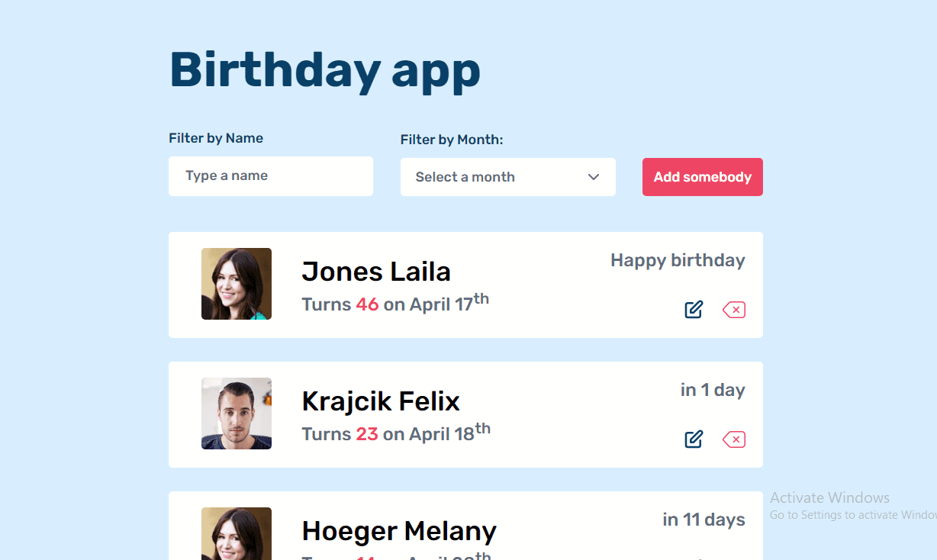937x560 pixels.
Task: Click the Krajcik Felix name heading
Action: (x=381, y=401)
